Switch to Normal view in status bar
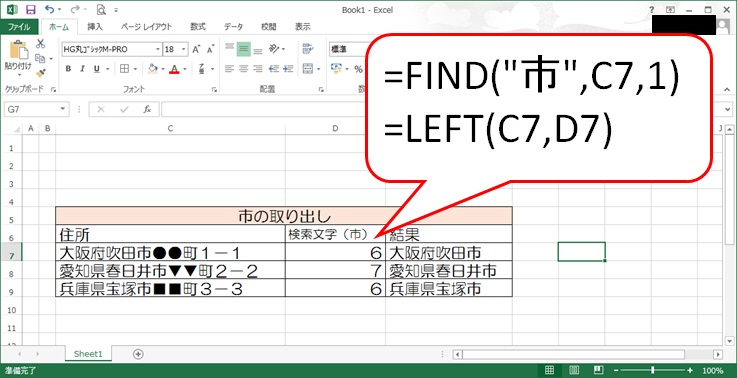 coord(549,370)
